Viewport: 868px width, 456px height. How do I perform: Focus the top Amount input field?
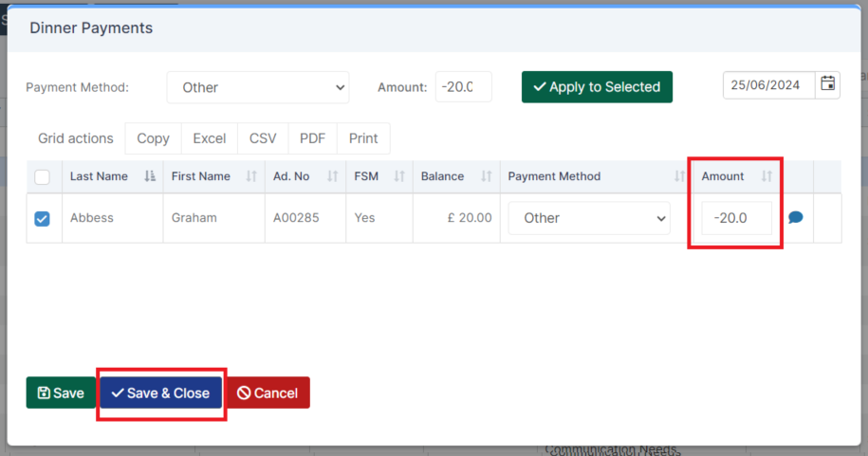(463, 87)
